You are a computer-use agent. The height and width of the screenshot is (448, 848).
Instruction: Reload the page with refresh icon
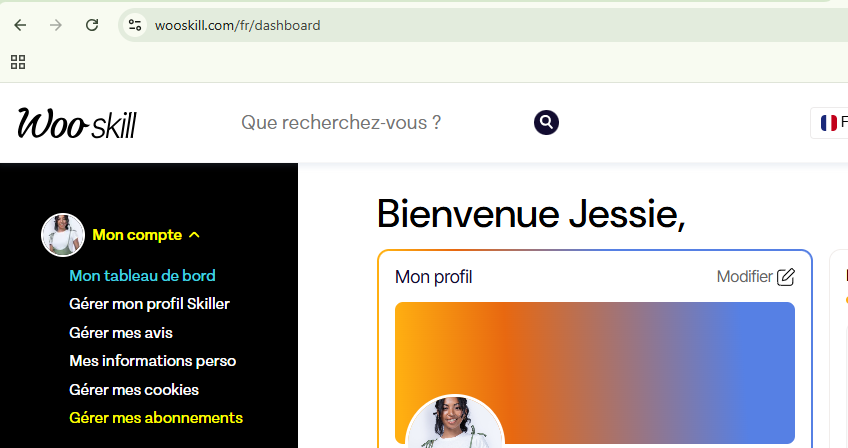(92, 25)
